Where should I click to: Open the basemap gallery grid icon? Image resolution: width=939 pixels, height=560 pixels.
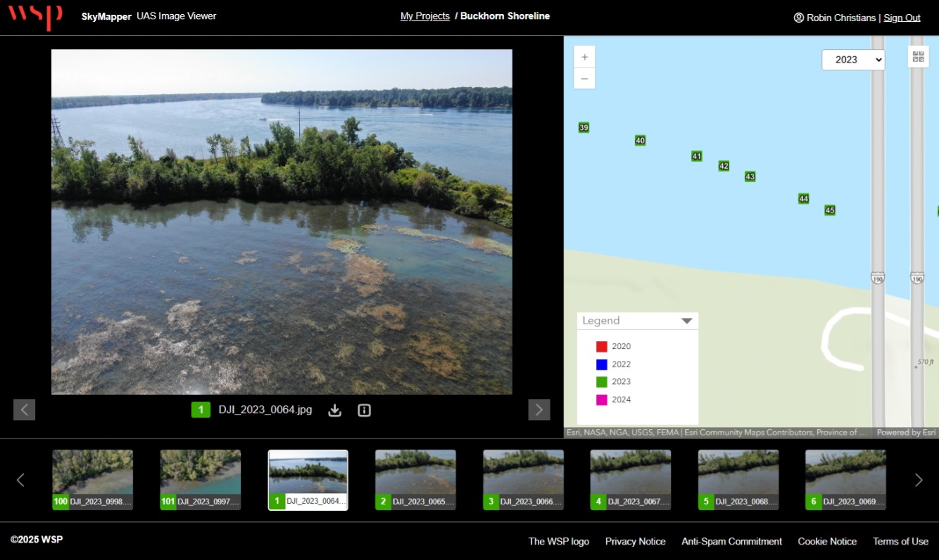(918, 57)
